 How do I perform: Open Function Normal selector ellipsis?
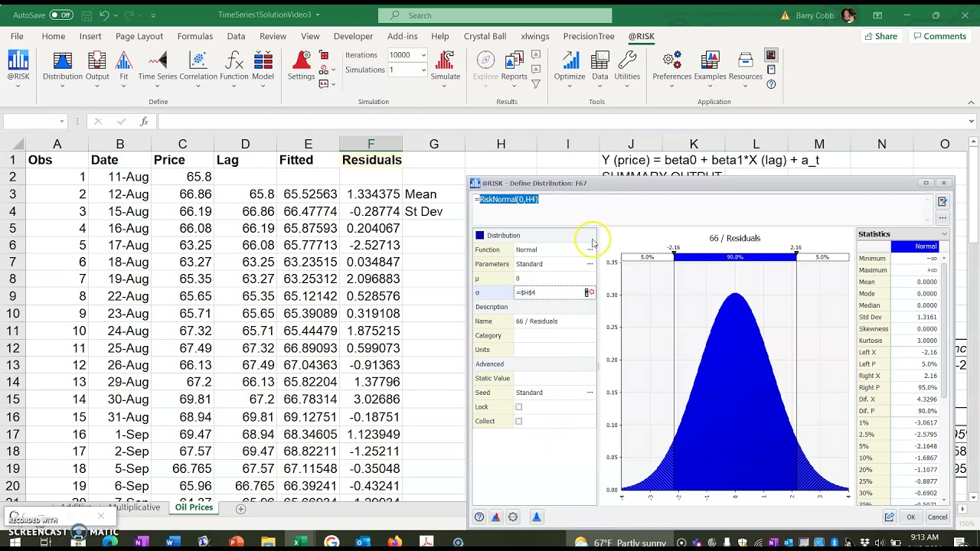click(590, 249)
